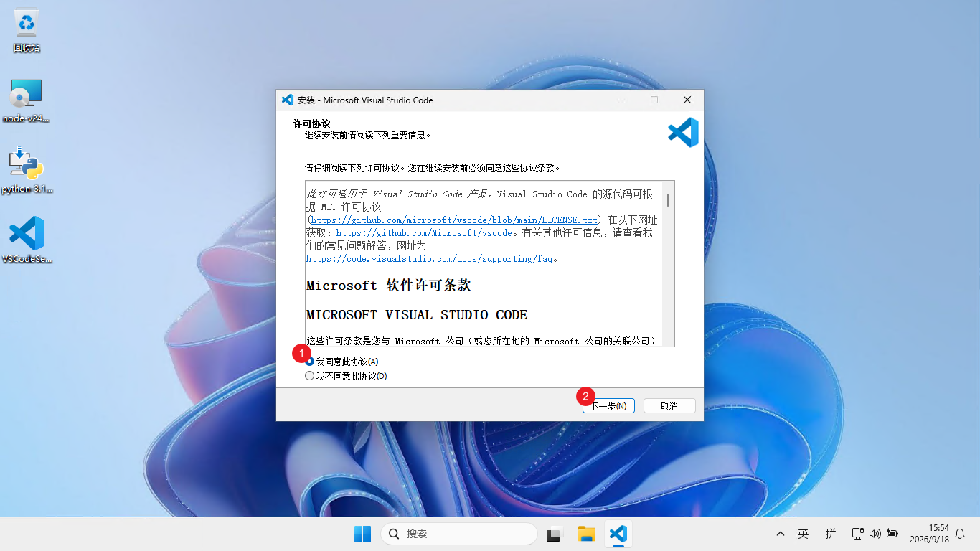This screenshot has width=980, height=551.
Task: Open the Recycle Bin desktop icon
Action: pos(27,30)
